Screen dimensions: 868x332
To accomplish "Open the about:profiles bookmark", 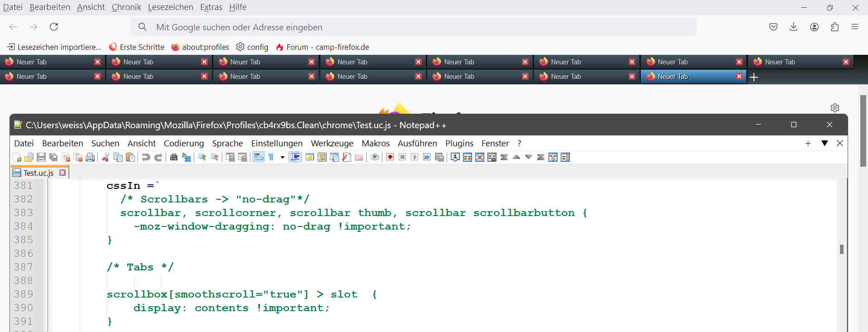I will click(200, 47).
